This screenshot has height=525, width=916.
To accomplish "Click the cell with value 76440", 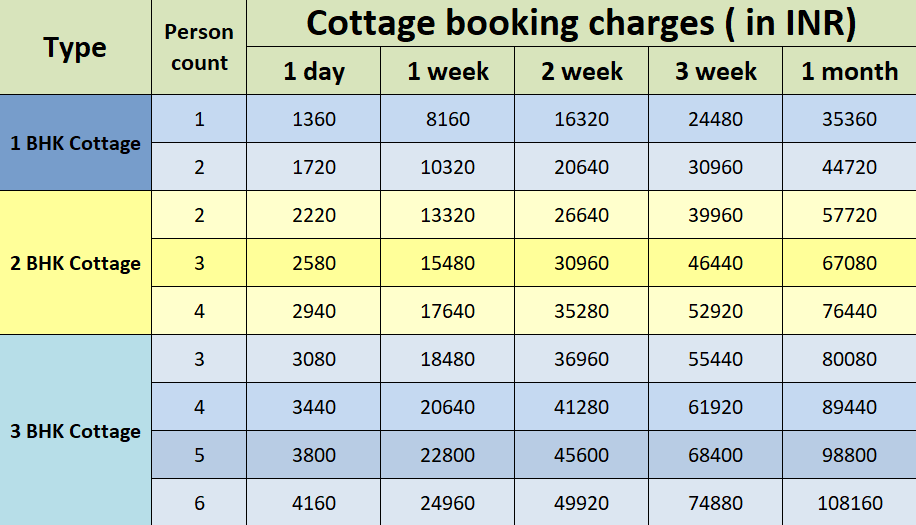I will 849,311.
